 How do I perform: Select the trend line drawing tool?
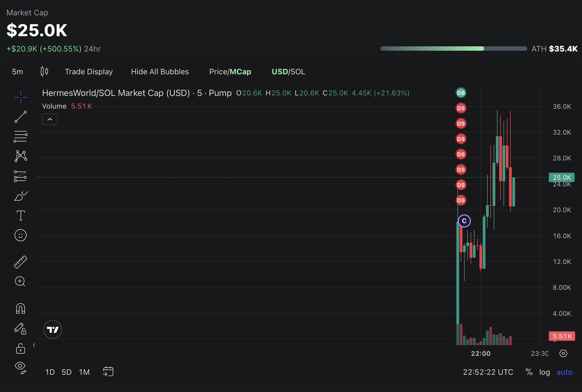pos(20,117)
